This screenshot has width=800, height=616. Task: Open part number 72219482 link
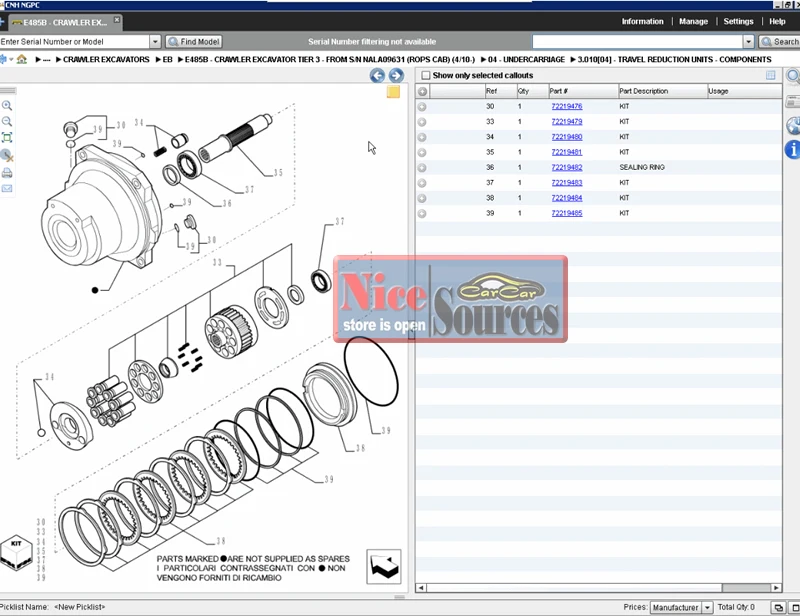pyautogui.click(x=566, y=168)
